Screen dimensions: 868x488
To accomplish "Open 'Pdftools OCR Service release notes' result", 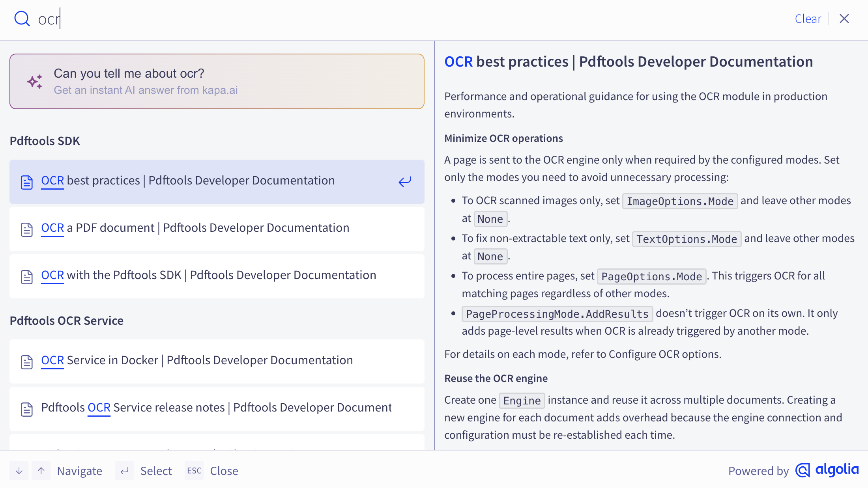I will coord(217,409).
